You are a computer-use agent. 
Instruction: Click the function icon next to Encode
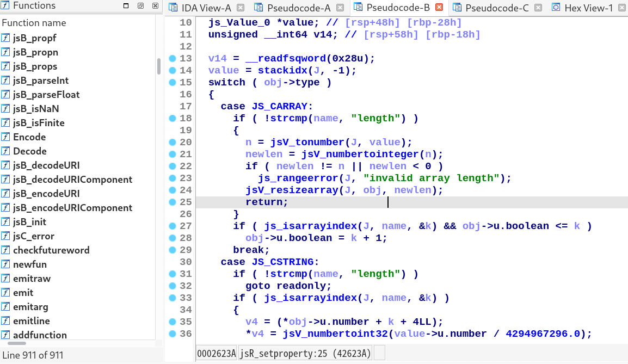tap(5, 137)
